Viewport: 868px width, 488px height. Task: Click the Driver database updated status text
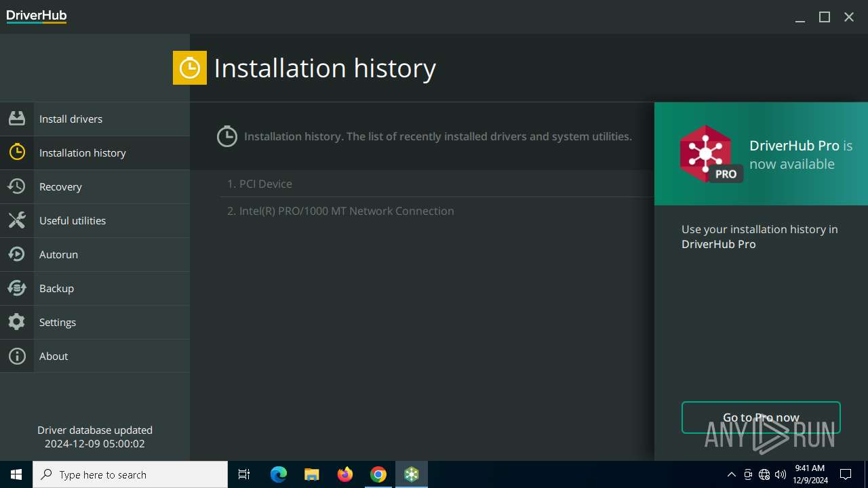pos(95,436)
